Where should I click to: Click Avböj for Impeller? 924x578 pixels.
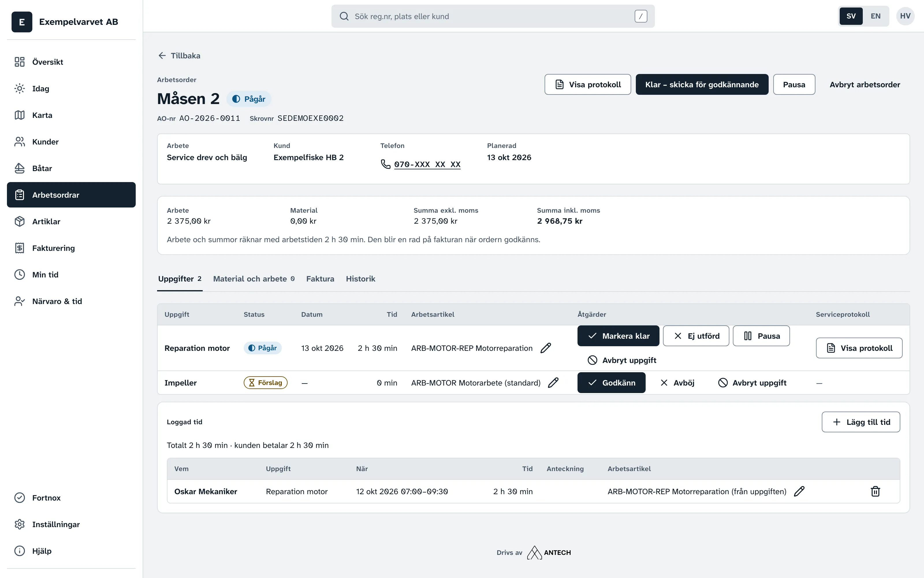677,383
